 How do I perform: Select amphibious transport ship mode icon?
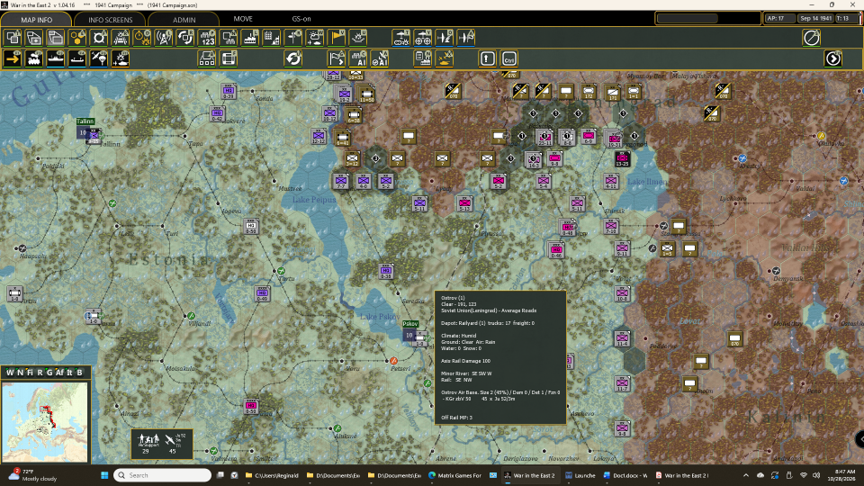click(77, 58)
